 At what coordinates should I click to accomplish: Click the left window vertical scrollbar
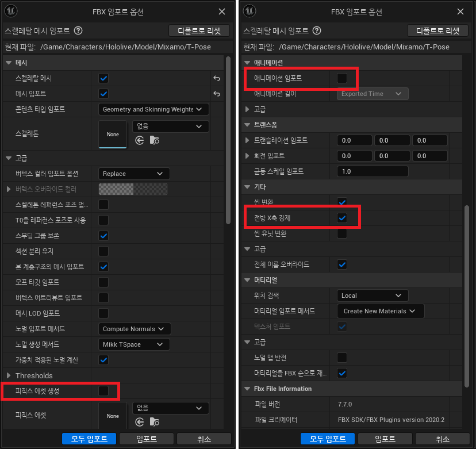point(228,140)
